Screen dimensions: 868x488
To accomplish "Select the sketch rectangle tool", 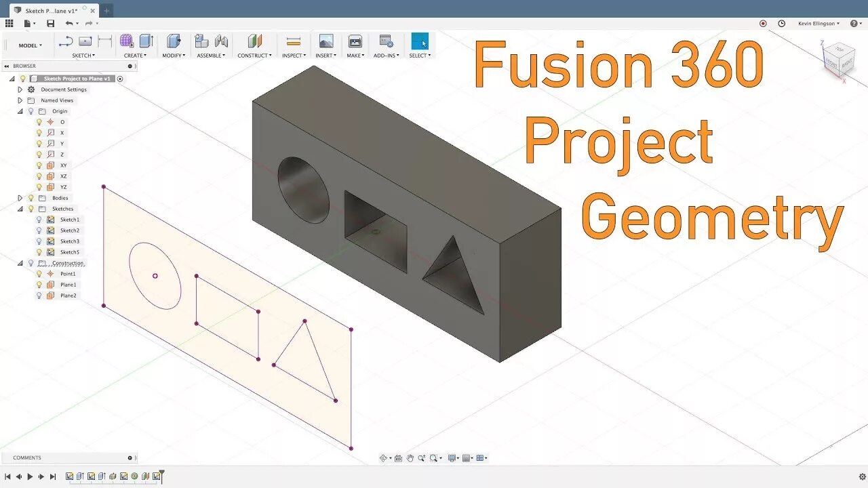I will [x=85, y=41].
